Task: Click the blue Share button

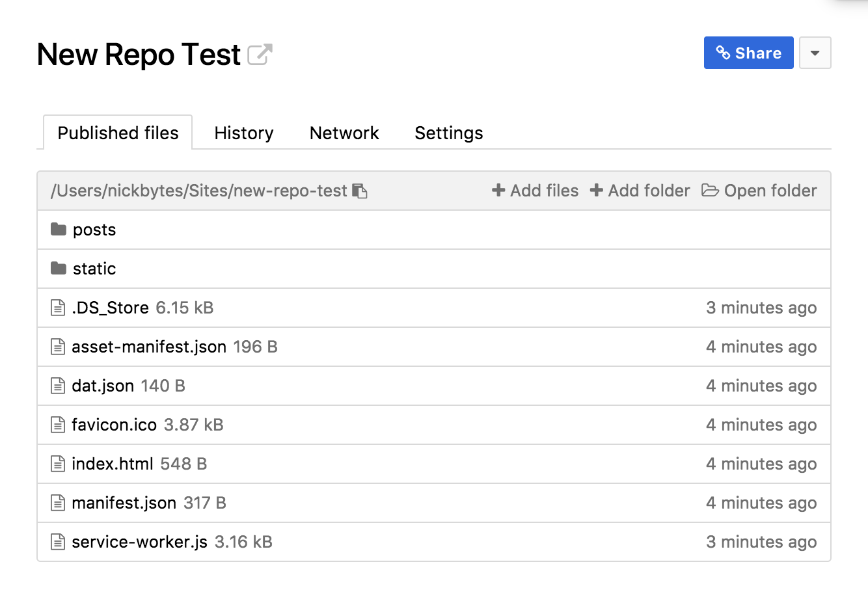Action: pyautogui.click(x=749, y=53)
